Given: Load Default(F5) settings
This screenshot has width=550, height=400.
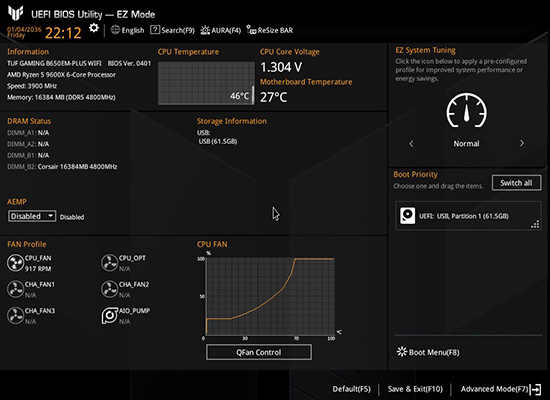Looking at the screenshot, I should point(351,389).
